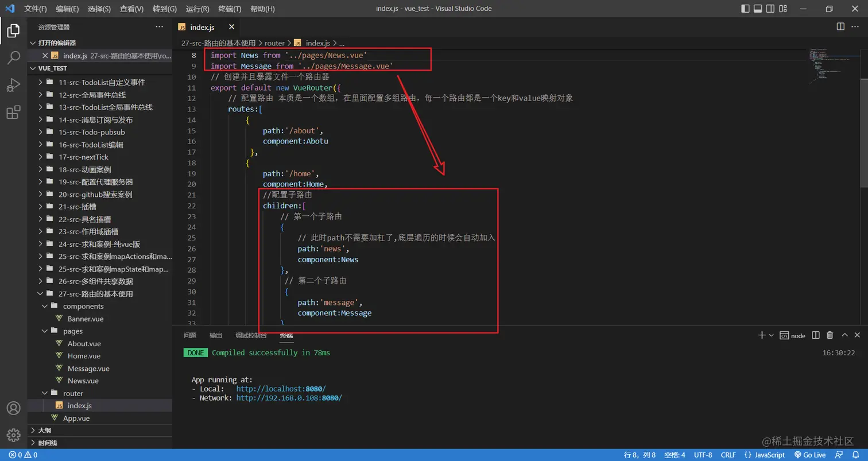Open the 文件(F) menu

pyautogui.click(x=36, y=9)
